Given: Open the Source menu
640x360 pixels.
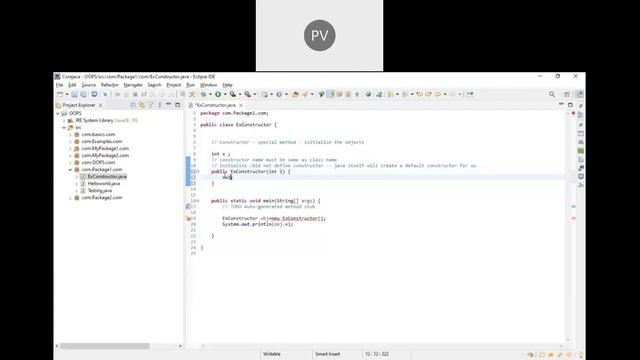Looking at the screenshot, I should pos(89,85).
